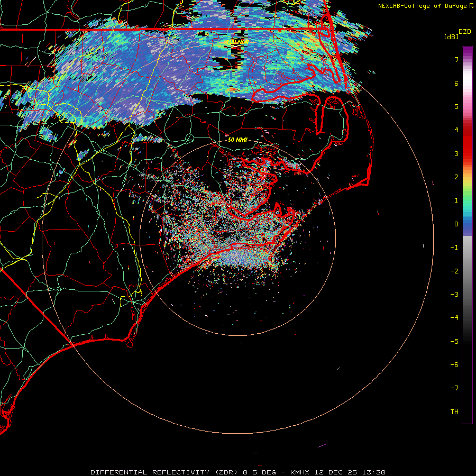The image size is (476, 476).
Task: Click the 2 value on the color scale
Action: pyautogui.click(x=456, y=177)
